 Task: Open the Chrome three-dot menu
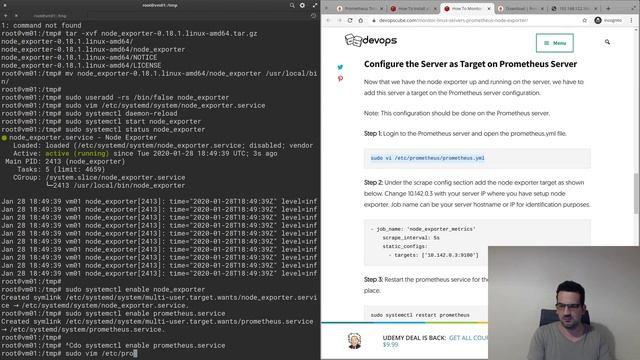click(x=631, y=20)
